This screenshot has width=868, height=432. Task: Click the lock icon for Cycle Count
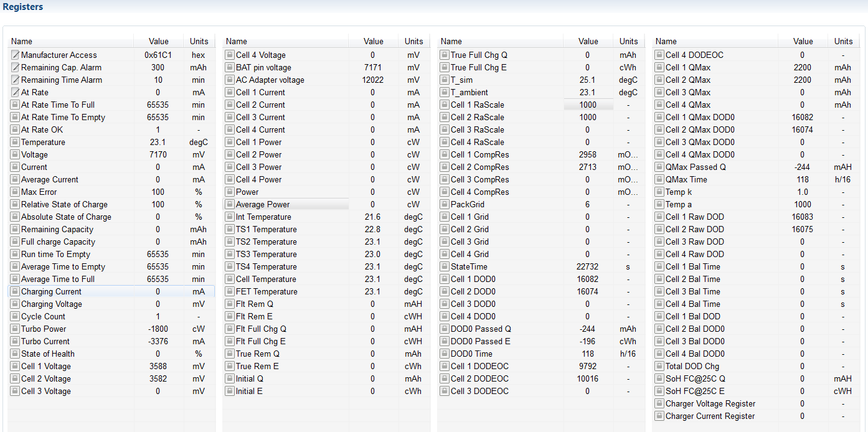point(16,316)
